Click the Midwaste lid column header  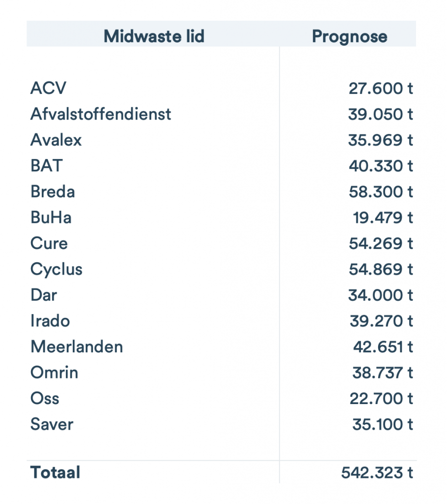154,36
